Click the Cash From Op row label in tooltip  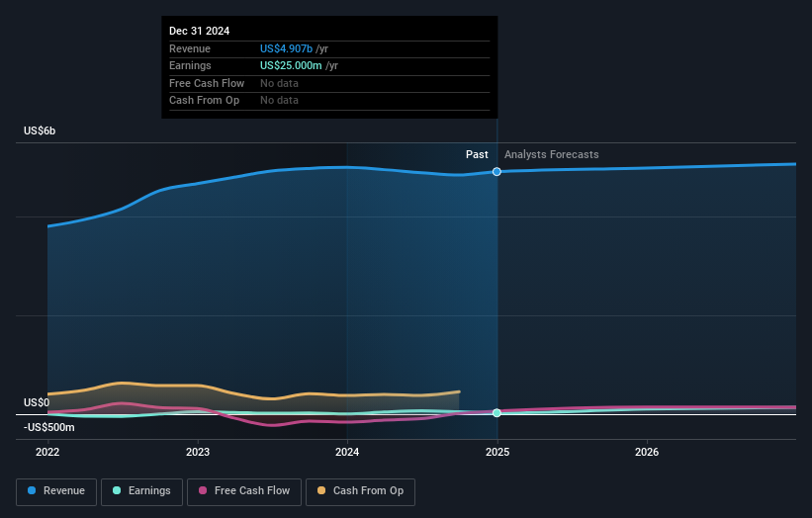click(x=204, y=101)
